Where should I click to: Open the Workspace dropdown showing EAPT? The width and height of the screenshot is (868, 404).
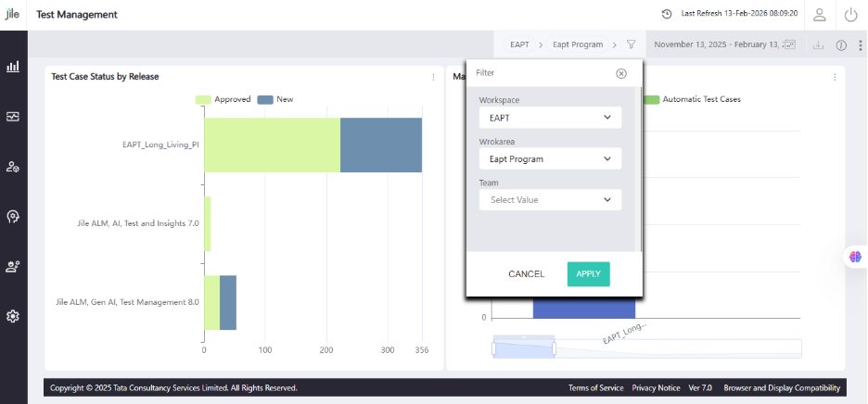pos(550,118)
